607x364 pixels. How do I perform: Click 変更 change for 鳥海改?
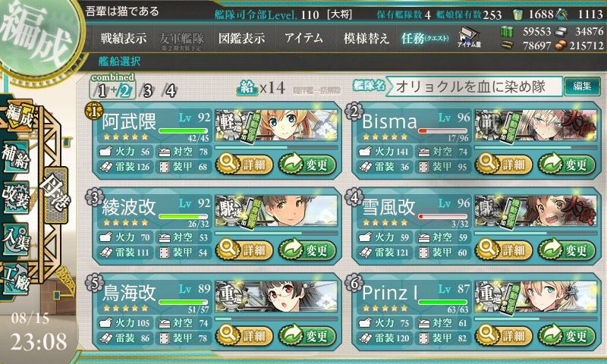pos(307,335)
